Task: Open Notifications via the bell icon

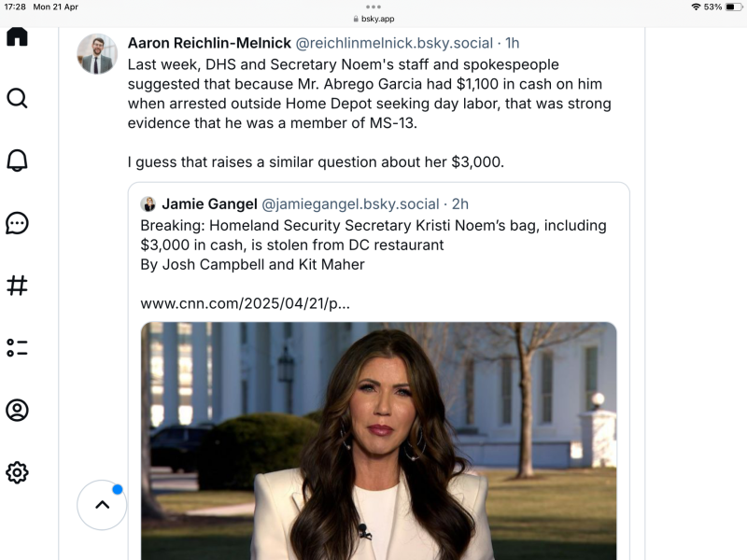Action: point(17,161)
